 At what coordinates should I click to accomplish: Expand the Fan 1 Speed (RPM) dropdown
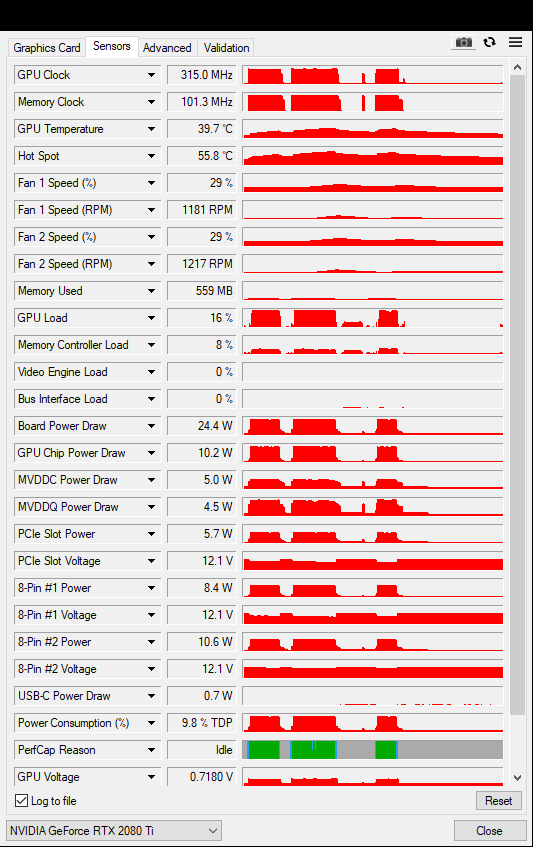pyautogui.click(x=151, y=210)
